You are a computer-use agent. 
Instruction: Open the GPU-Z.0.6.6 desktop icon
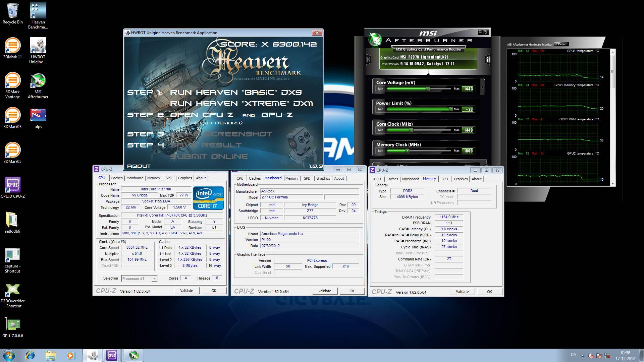point(12,327)
